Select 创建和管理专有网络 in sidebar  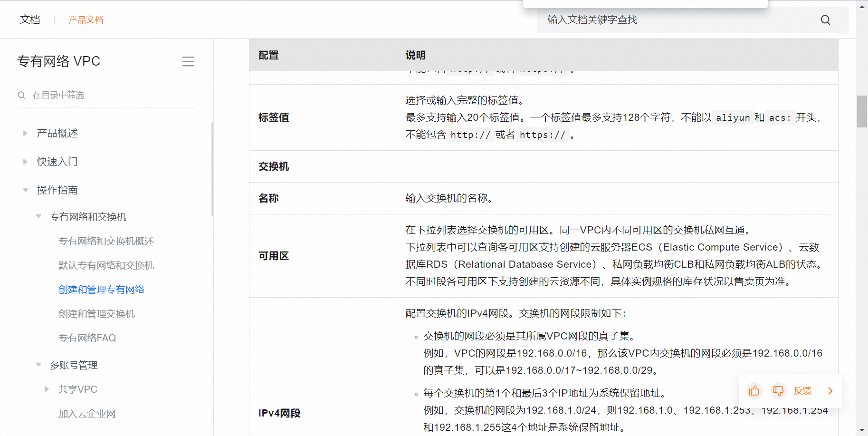click(x=101, y=290)
